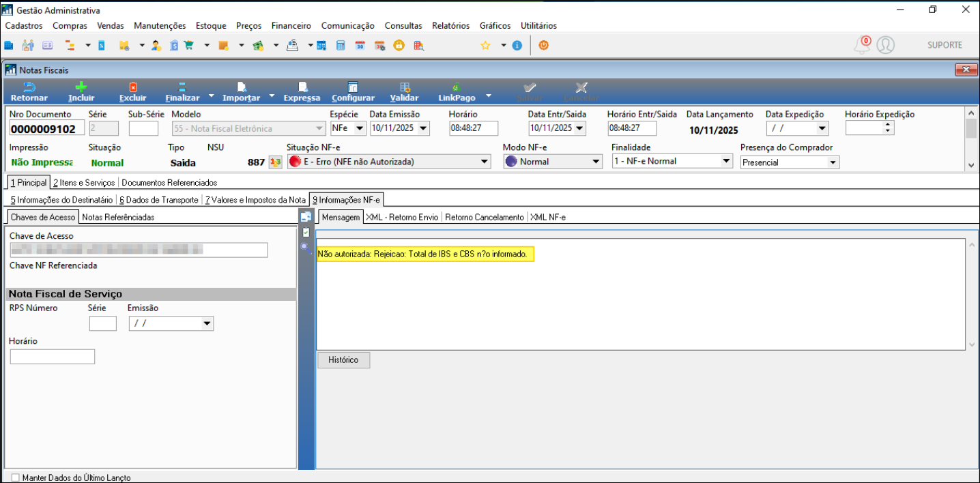This screenshot has width=980, height=483.
Task: Open the Relatórios menu
Action: [450, 26]
